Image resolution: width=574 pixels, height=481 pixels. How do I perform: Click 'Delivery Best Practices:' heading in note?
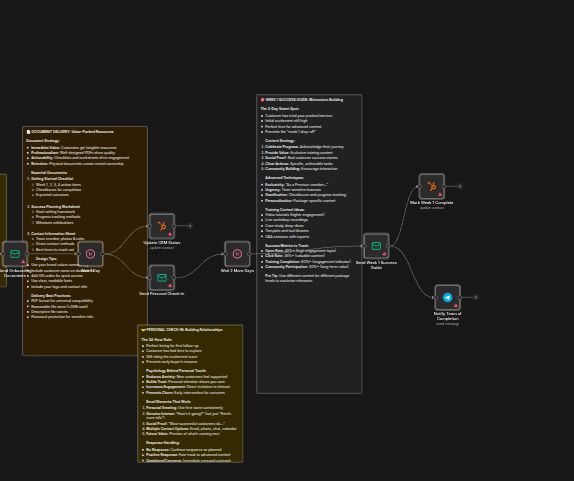51,295
